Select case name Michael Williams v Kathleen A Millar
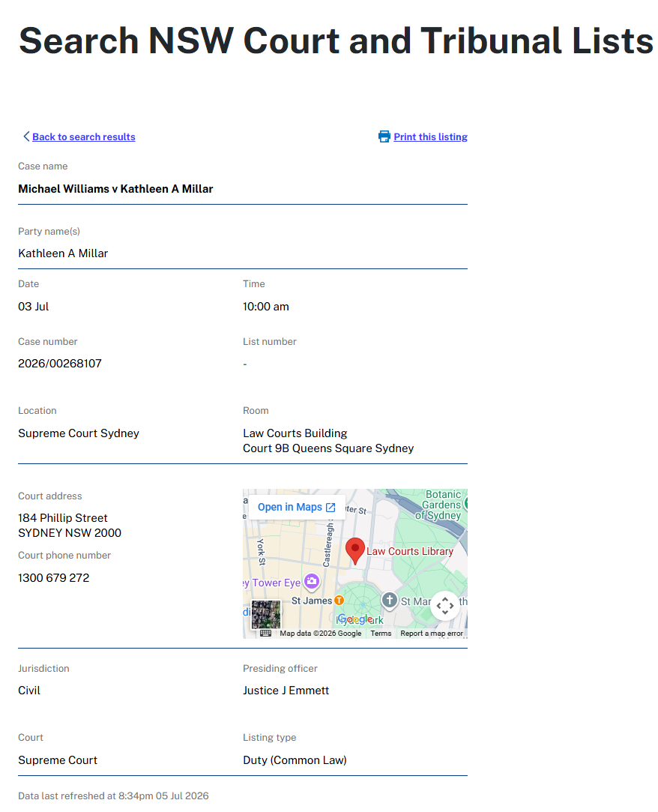Image resolution: width=658 pixels, height=812 pixels. point(115,189)
